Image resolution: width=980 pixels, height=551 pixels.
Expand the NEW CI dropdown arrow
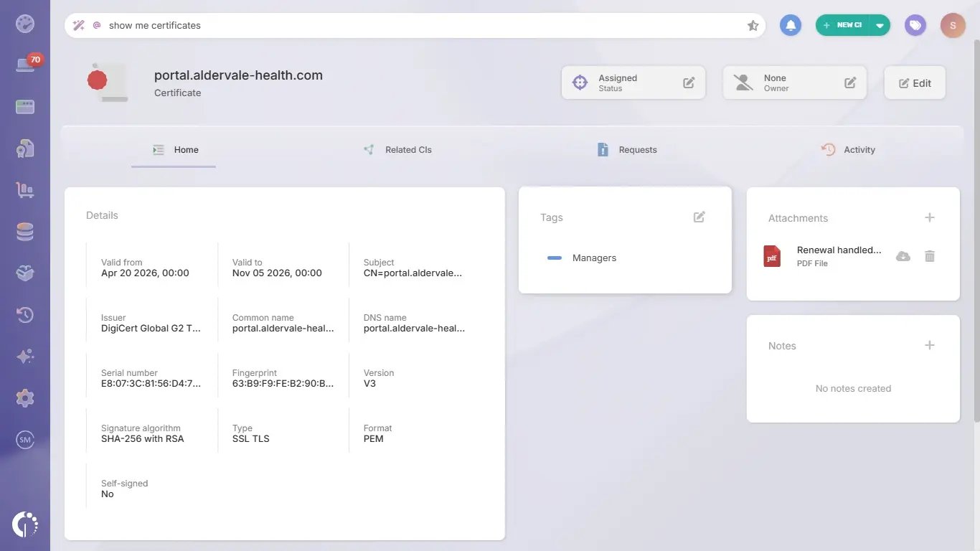click(x=880, y=25)
